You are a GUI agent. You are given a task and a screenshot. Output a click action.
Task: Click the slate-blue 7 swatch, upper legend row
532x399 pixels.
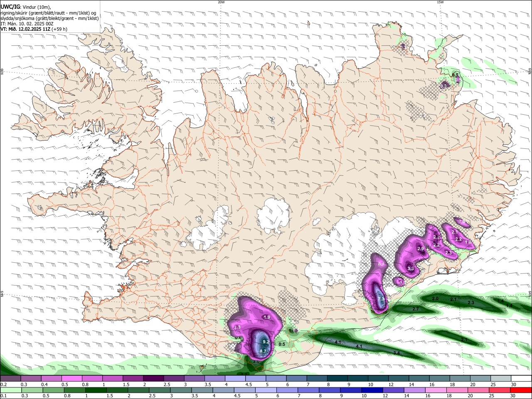point(317,379)
